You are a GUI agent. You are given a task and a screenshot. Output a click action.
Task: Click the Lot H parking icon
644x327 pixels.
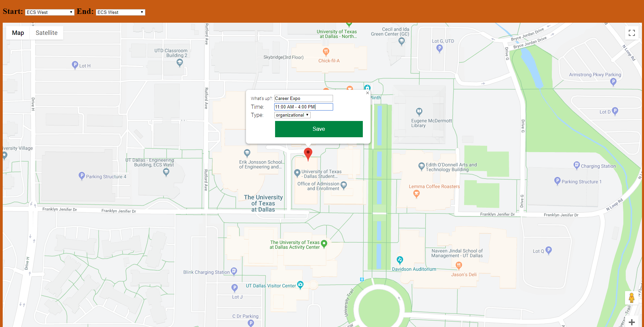coord(75,65)
